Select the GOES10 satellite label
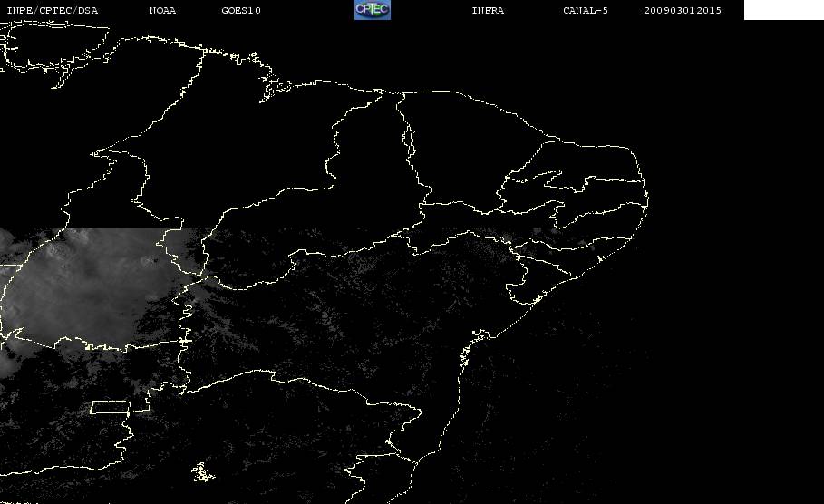 [x=241, y=11]
